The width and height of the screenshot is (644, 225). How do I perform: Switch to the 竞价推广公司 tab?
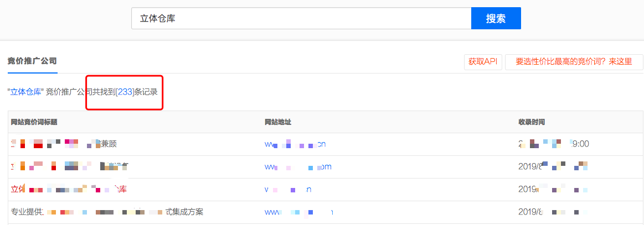pos(32,61)
